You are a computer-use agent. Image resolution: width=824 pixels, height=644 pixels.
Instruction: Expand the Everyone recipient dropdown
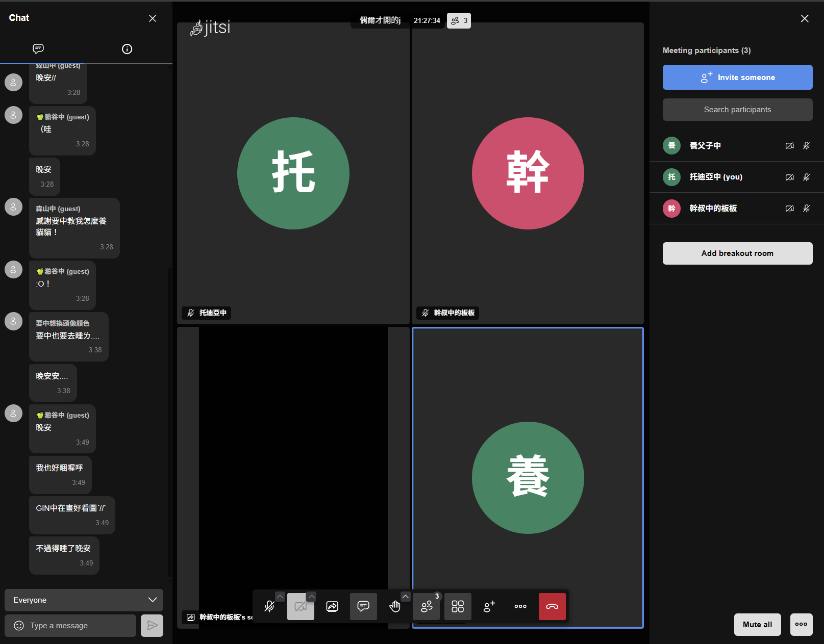coord(84,600)
